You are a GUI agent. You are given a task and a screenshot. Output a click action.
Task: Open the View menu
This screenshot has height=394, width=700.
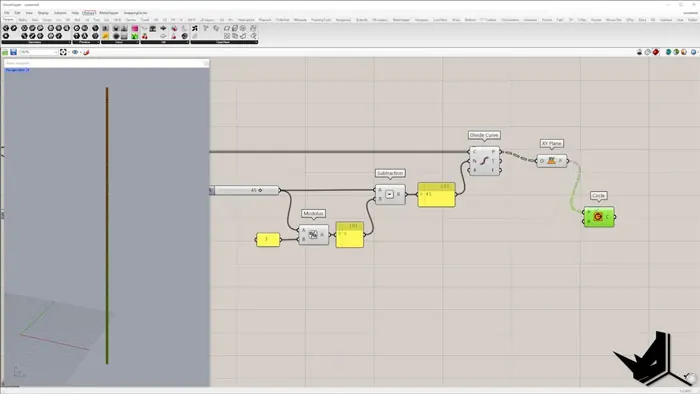[x=29, y=13]
